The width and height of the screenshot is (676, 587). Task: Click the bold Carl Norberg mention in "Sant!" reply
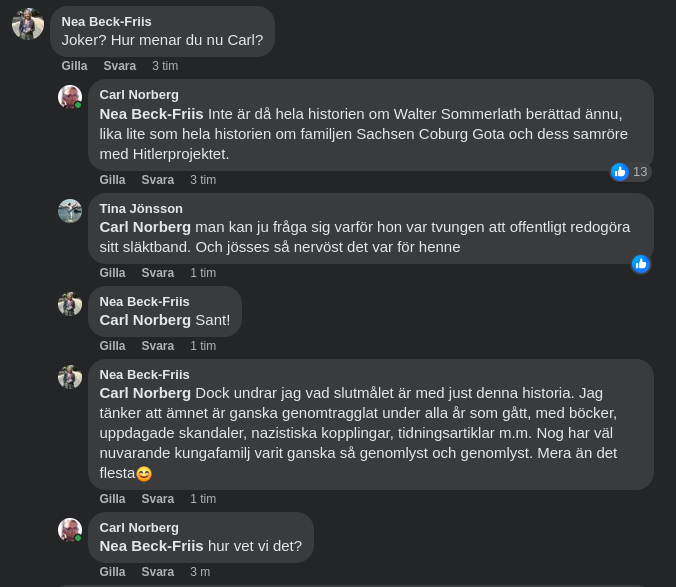tap(145, 320)
